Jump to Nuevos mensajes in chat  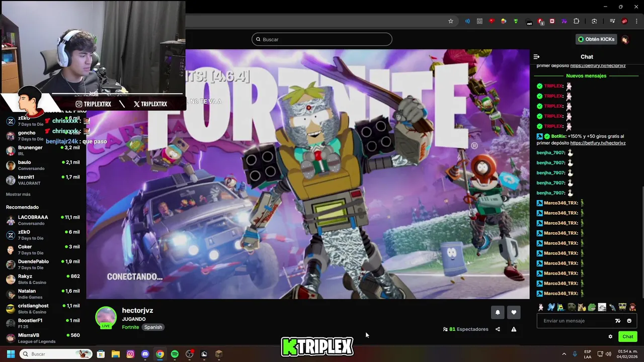click(x=586, y=76)
